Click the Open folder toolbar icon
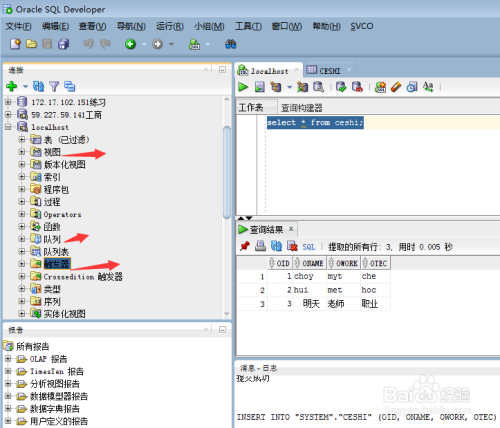Image resolution: width=500 pixels, height=428 pixels. coord(31,44)
